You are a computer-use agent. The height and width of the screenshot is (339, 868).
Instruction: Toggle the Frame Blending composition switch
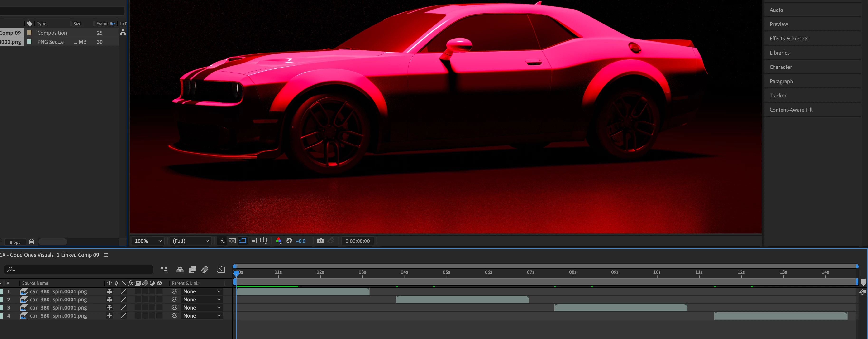[x=192, y=270]
